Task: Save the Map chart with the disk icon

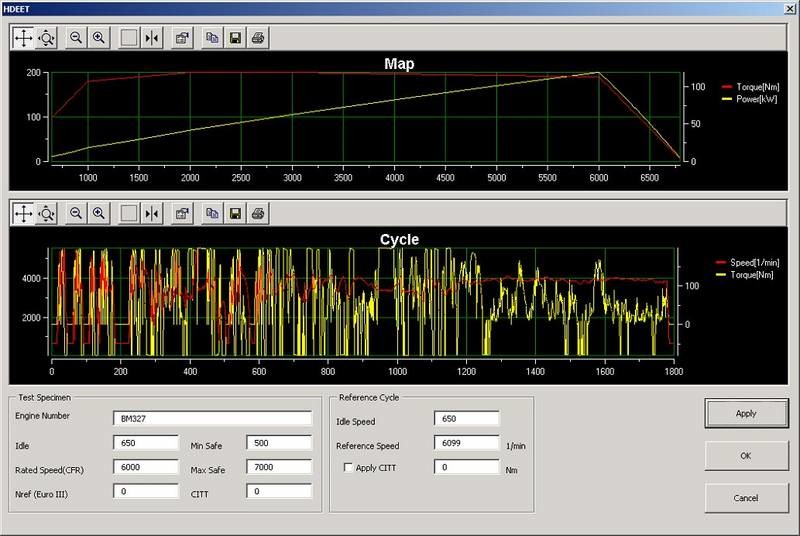Action: [x=235, y=38]
